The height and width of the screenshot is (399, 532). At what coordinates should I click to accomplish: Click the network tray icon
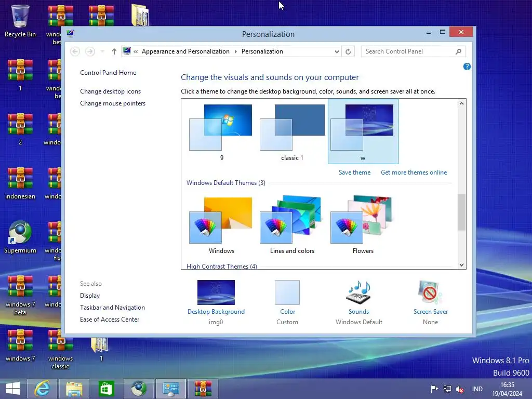447,389
